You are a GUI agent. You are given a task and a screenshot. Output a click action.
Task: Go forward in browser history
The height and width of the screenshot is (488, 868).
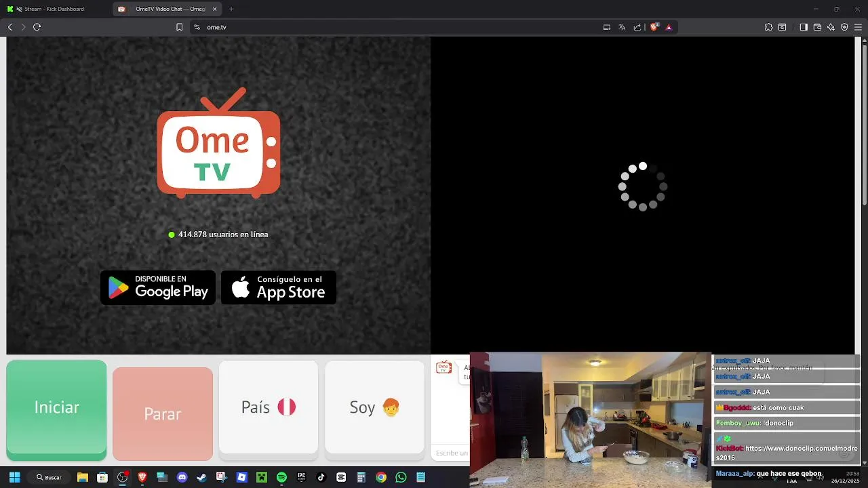point(23,27)
